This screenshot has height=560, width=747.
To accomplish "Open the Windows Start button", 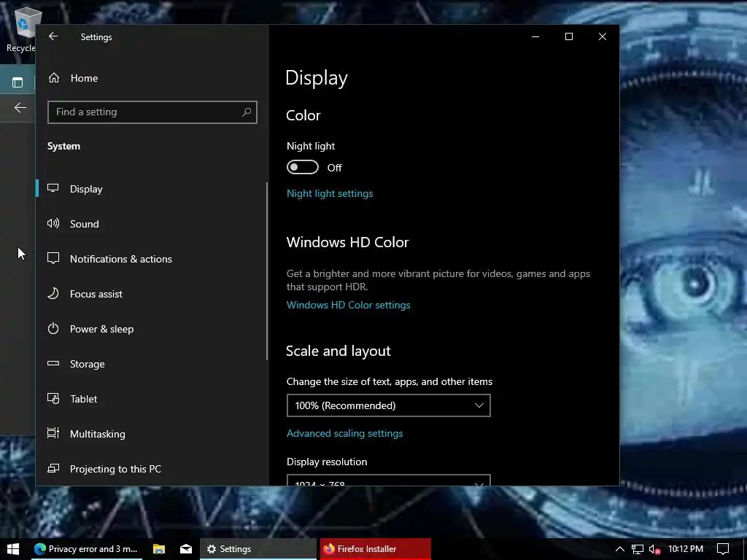I will click(x=13, y=548).
